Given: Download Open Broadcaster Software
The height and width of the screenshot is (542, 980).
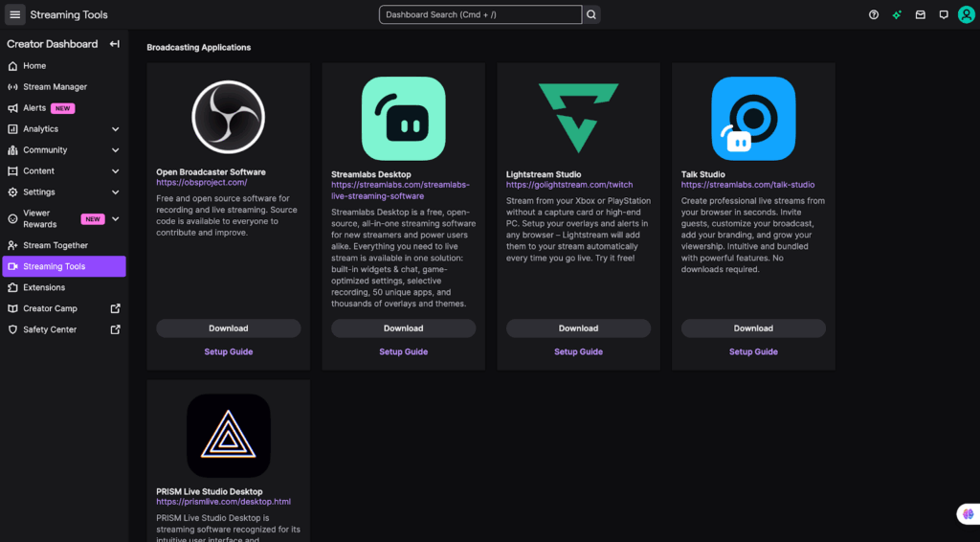Looking at the screenshot, I should pyautogui.click(x=228, y=328).
